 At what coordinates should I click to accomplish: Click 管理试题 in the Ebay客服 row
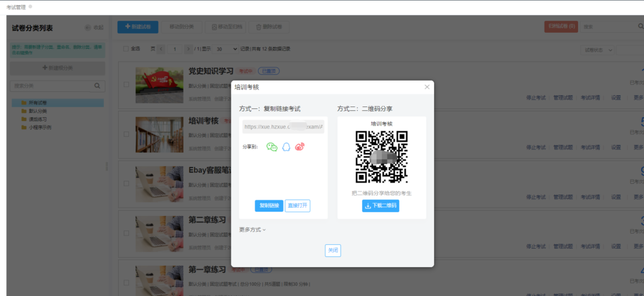[563, 197]
